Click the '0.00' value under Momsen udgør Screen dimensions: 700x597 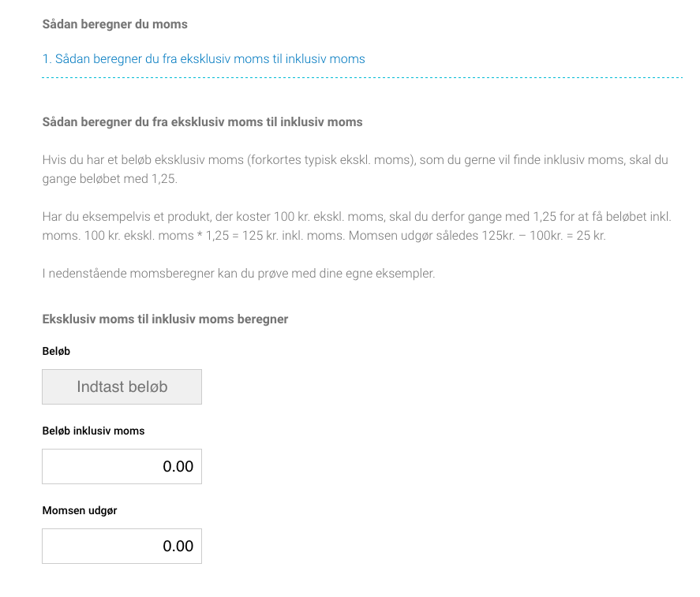(x=178, y=547)
